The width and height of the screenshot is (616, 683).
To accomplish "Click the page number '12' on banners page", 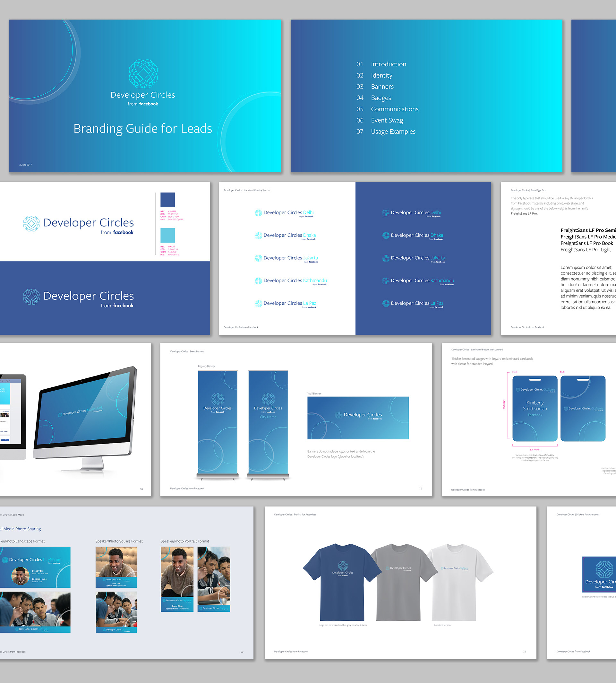I will pos(420,488).
